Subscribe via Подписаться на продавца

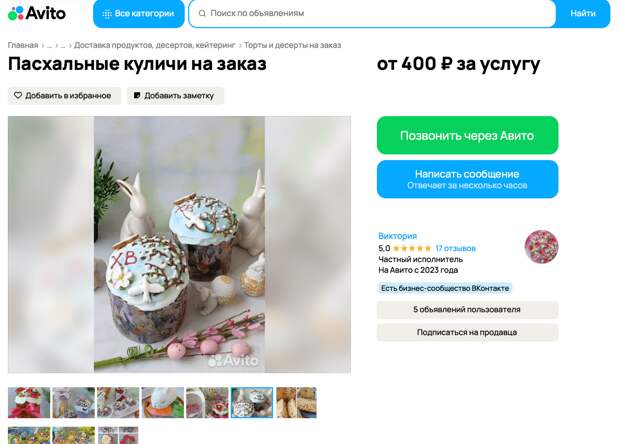click(467, 332)
